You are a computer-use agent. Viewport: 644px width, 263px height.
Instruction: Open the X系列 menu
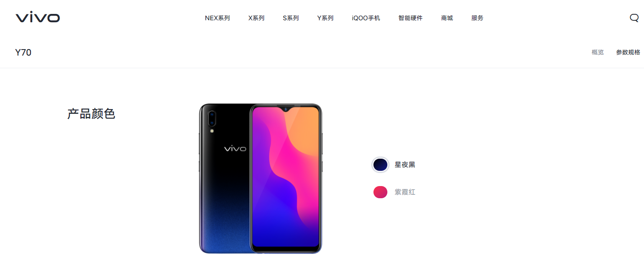(256, 18)
